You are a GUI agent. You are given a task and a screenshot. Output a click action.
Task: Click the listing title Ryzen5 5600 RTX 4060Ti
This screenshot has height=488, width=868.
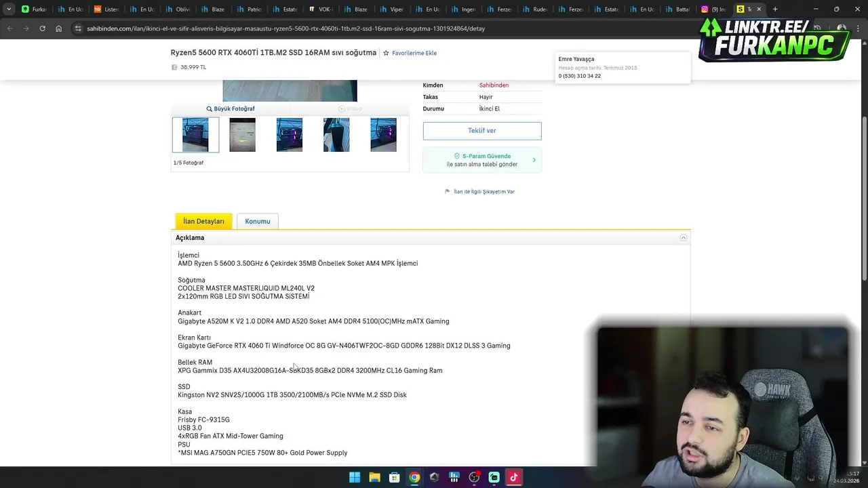(273, 52)
